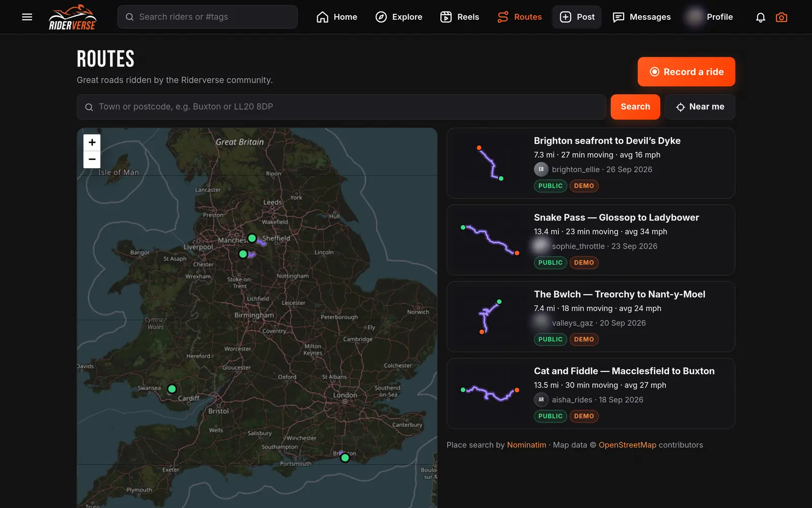This screenshot has height=508, width=812.
Task: Focus the riders or #tags search box
Action: pos(208,17)
